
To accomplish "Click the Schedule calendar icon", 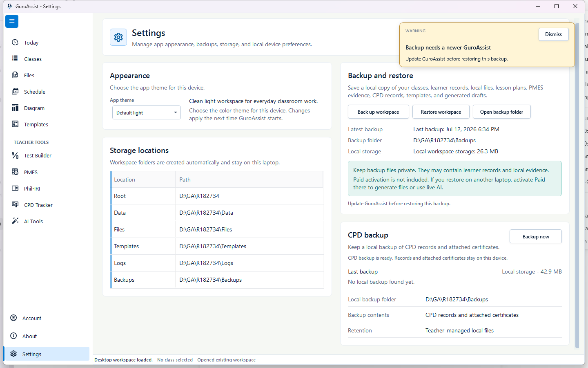I will (x=15, y=91).
